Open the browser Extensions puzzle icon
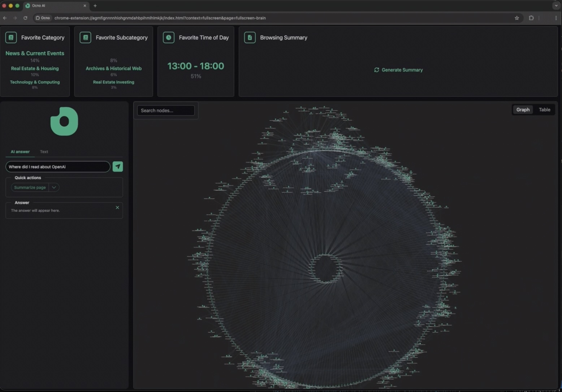This screenshot has width=562, height=392. point(531,18)
